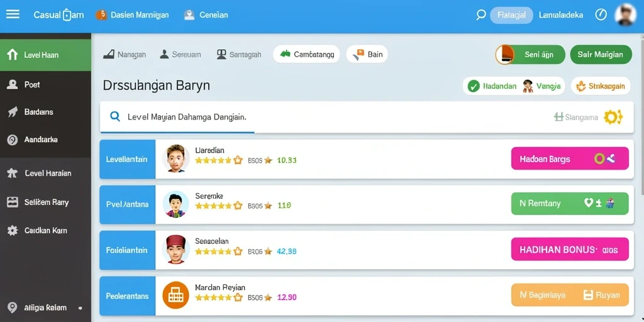644x322 pixels.
Task: Click Aliiga Relam location icon
Action: point(13,308)
